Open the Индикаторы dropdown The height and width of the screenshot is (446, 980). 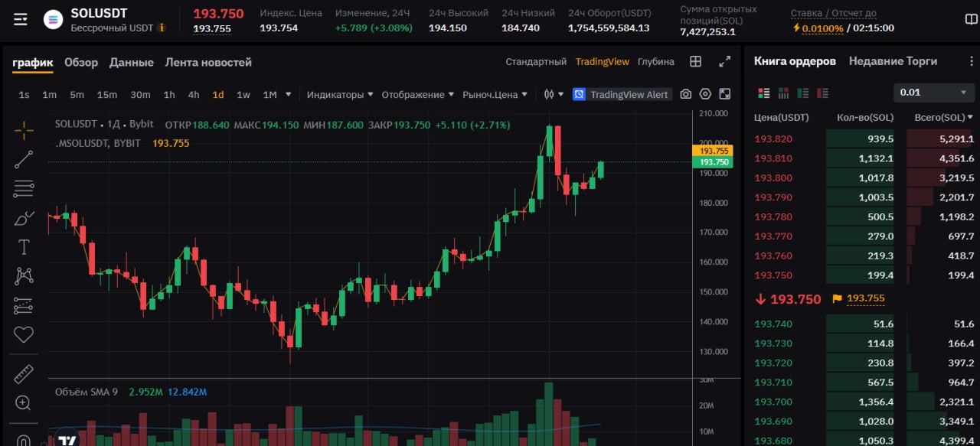340,95
